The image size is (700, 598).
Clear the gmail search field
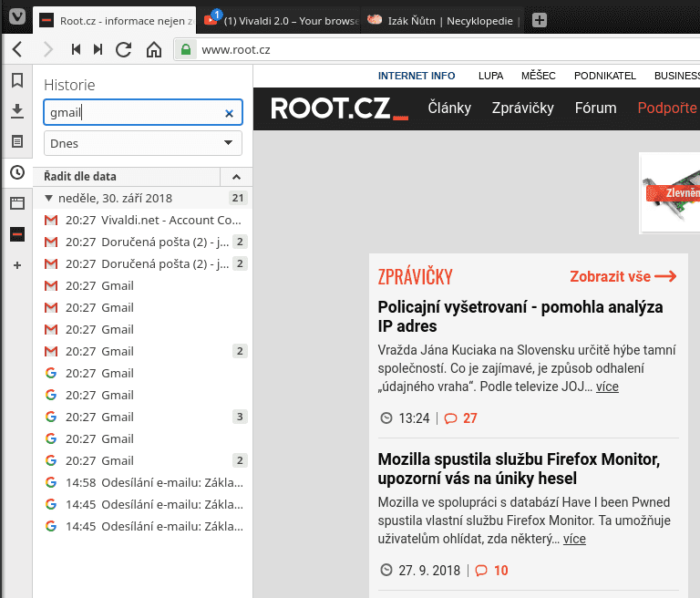pyautogui.click(x=229, y=113)
